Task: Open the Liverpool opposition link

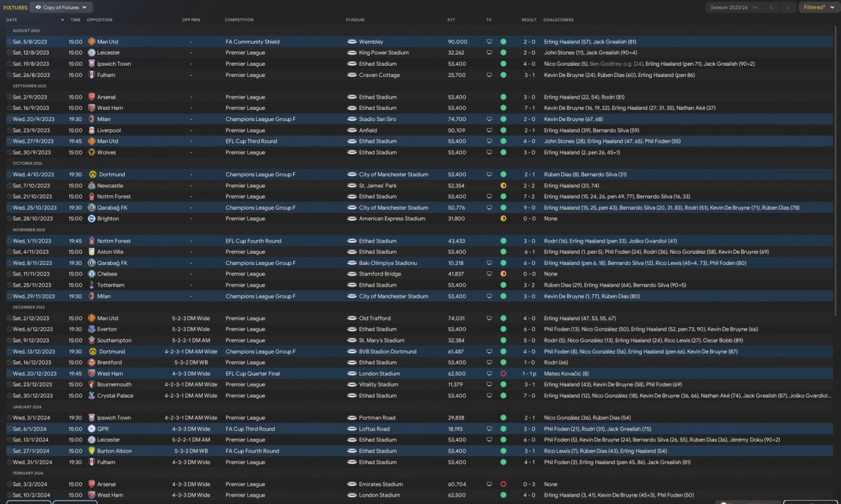Action: point(108,130)
